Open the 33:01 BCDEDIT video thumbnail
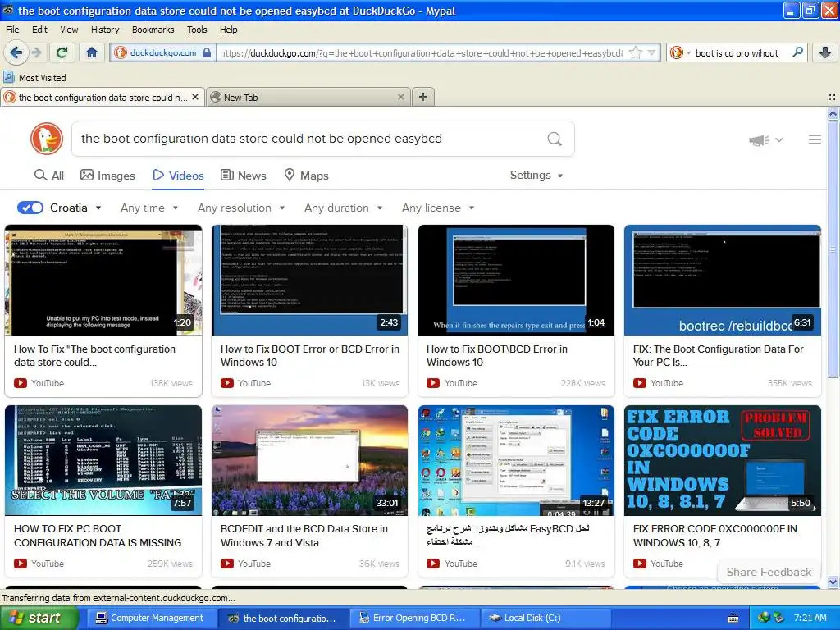This screenshot has height=630, width=840. pyautogui.click(x=309, y=460)
